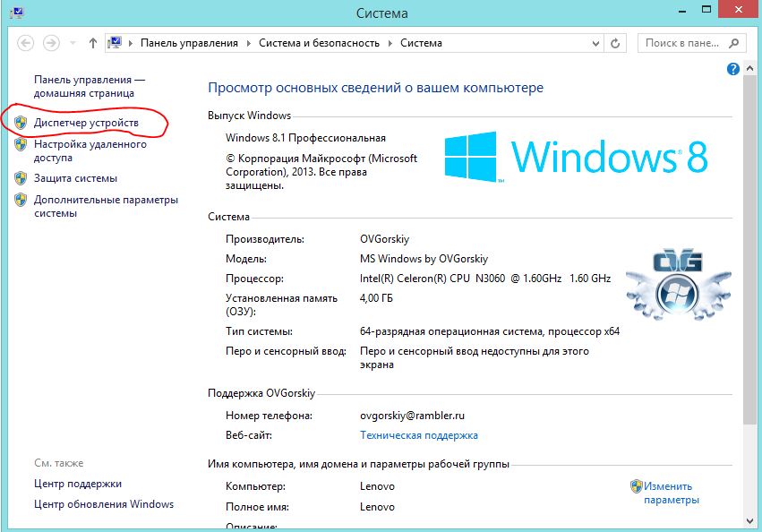Click the vertical scrollbar down arrow
The width and height of the screenshot is (762, 532).
[750, 523]
